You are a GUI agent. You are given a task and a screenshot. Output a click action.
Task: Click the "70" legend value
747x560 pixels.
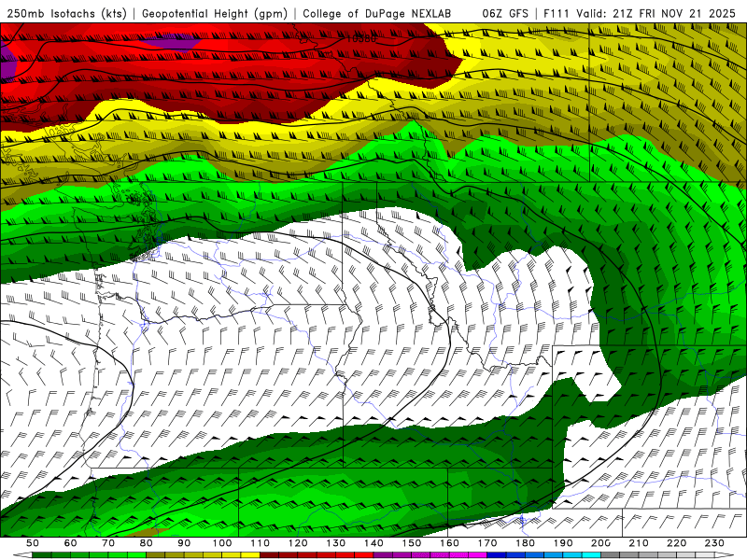[x=108, y=543]
